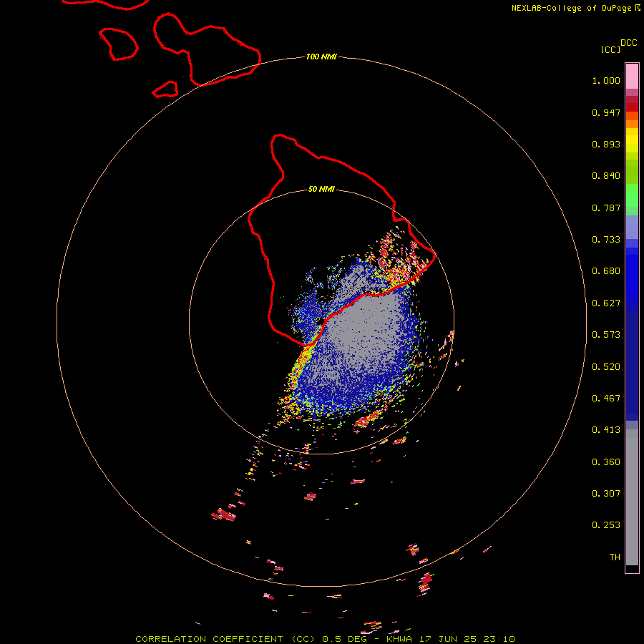Screen dimensions: 644x644
Task: Click the TH threshold label
Action: pyautogui.click(x=615, y=557)
